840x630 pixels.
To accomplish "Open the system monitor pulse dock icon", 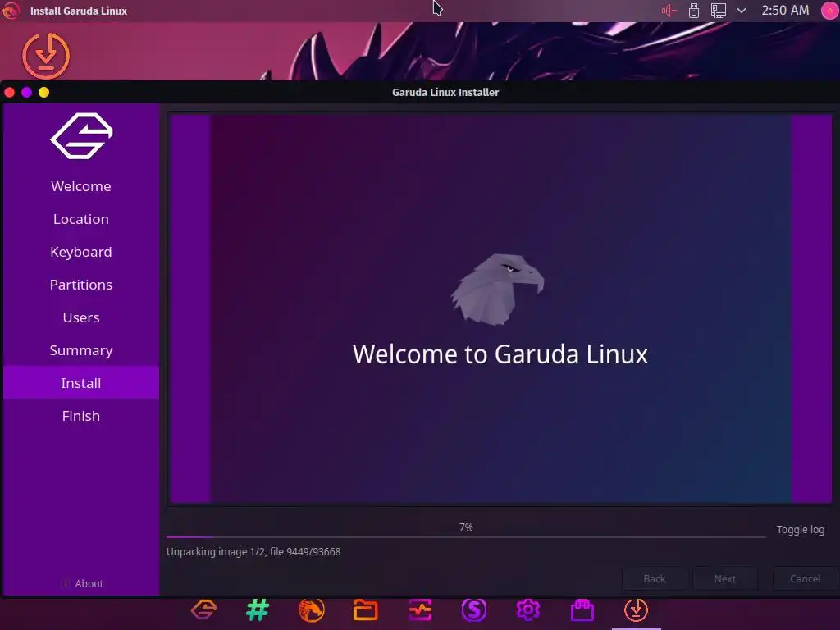I will coord(419,609).
